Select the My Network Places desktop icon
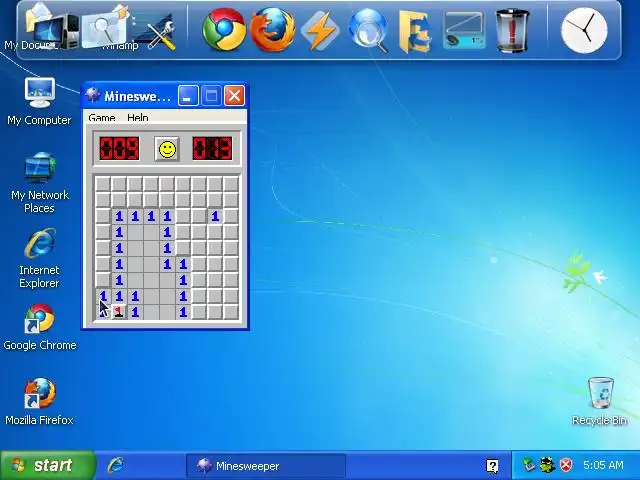The height and width of the screenshot is (480, 640). pos(39,183)
